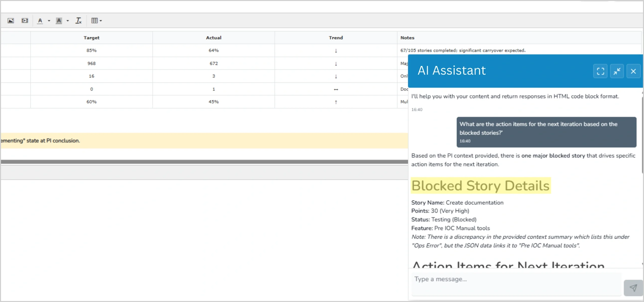Send the chat message
Viewport: 644px width, 302px height.
pyautogui.click(x=633, y=288)
